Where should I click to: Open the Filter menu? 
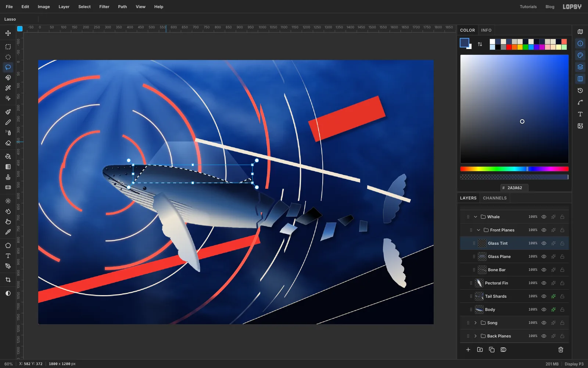coord(104,7)
